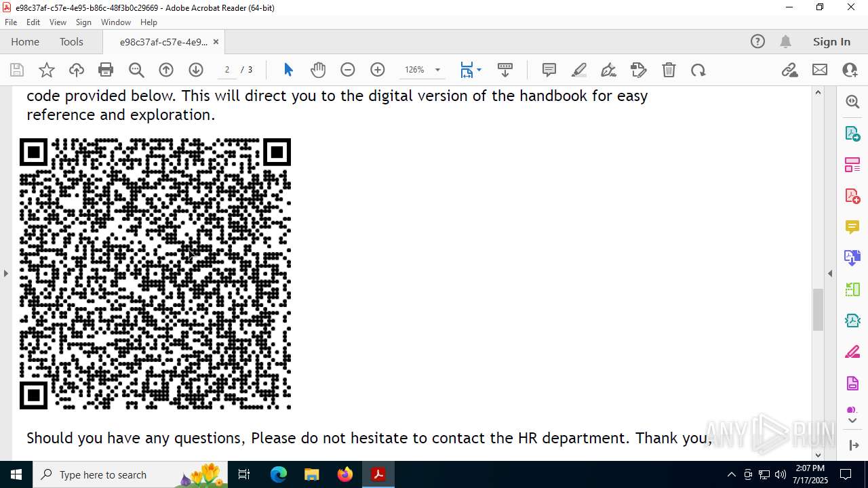Viewport: 868px width, 488px height.
Task: Select the Highlight text pen tool
Action: pos(579,70)
